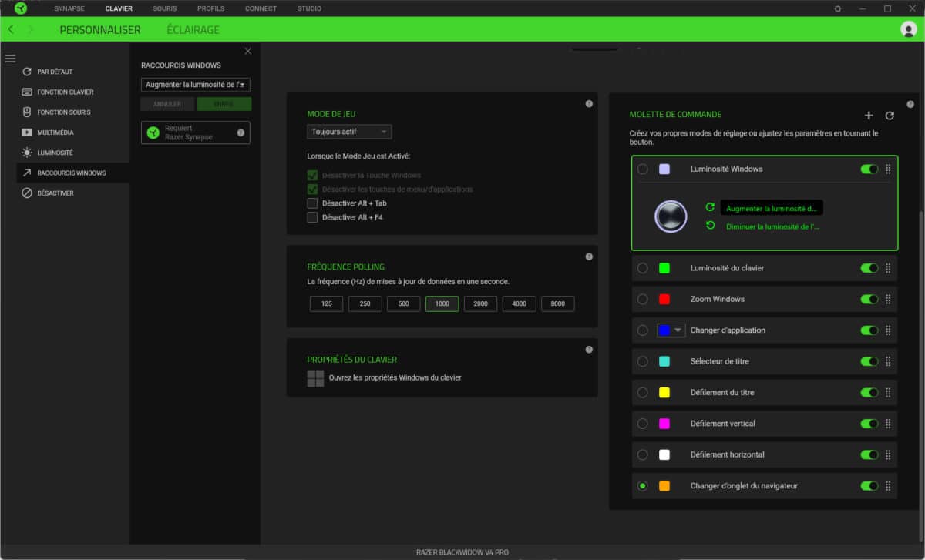Screen dimensions: 925x560
Task: Open the hamburger menu in the sidebar
Action: [10, 59]
